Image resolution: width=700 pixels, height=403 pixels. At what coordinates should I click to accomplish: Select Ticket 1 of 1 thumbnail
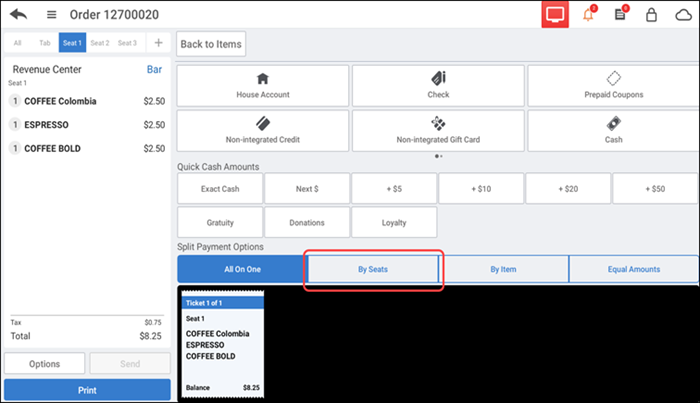click(222, 345)
